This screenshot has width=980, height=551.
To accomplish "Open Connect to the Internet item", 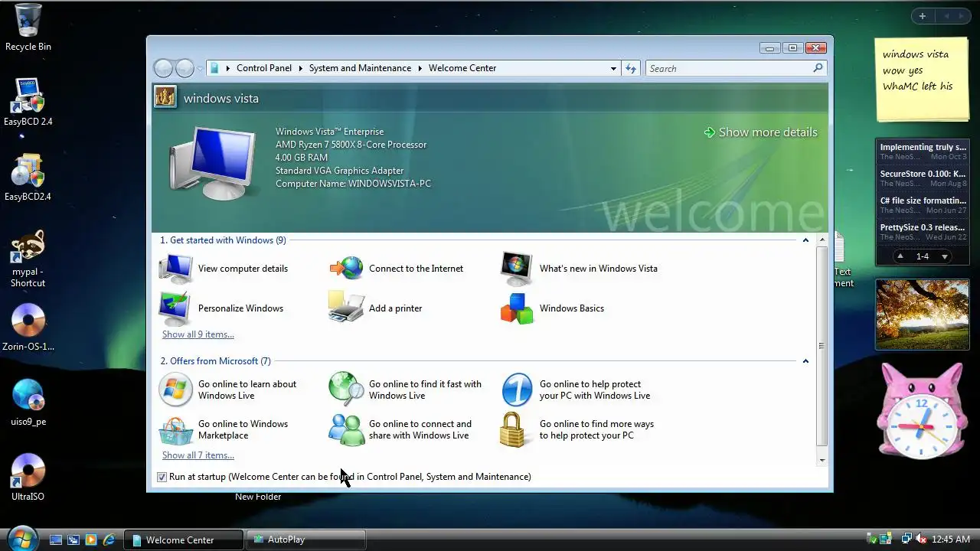I will click(396, 269).
